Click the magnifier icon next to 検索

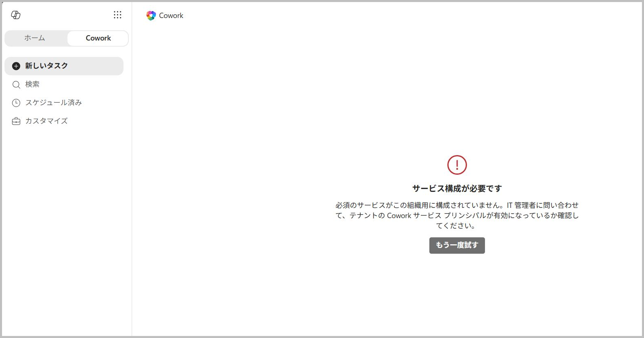16,85
